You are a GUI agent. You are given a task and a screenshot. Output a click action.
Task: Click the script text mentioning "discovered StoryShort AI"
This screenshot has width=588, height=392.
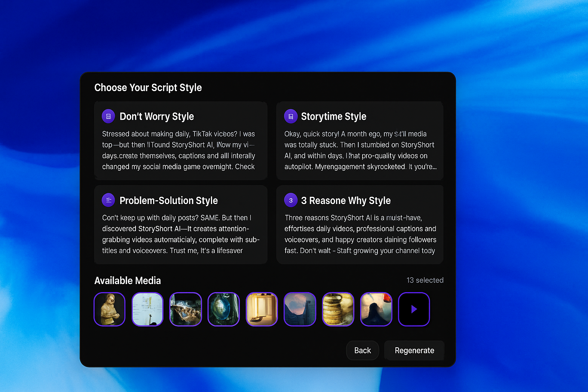pyautogui.click(x=181, y=234)
